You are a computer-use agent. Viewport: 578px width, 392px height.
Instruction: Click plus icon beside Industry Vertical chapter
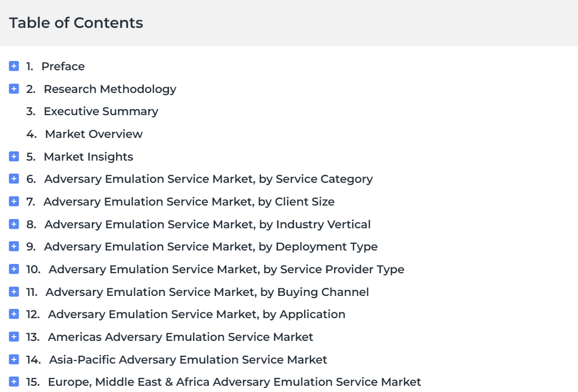pos(14,224)
